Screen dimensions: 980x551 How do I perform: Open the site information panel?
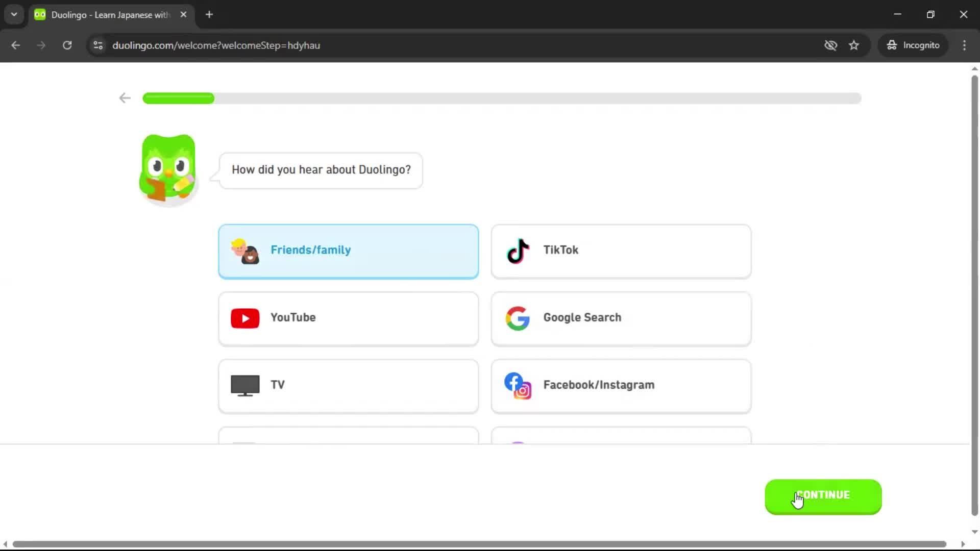pyautogui.click(x=97, y=45)
